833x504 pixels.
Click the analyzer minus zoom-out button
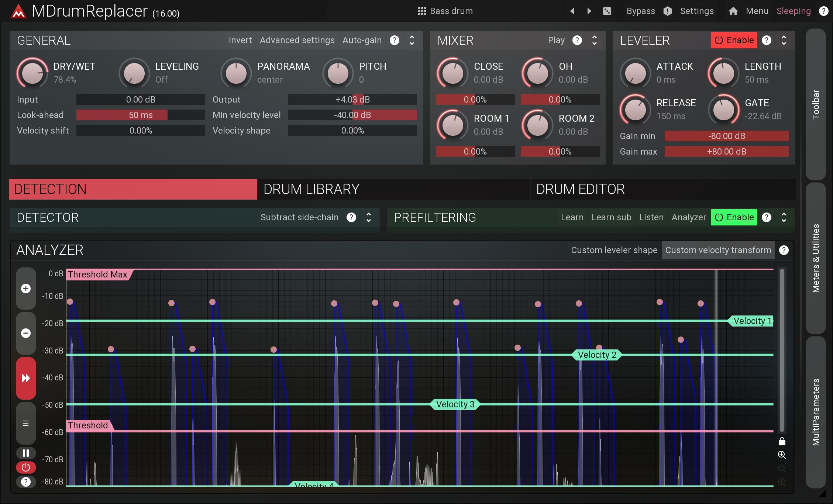pos(26,333)
